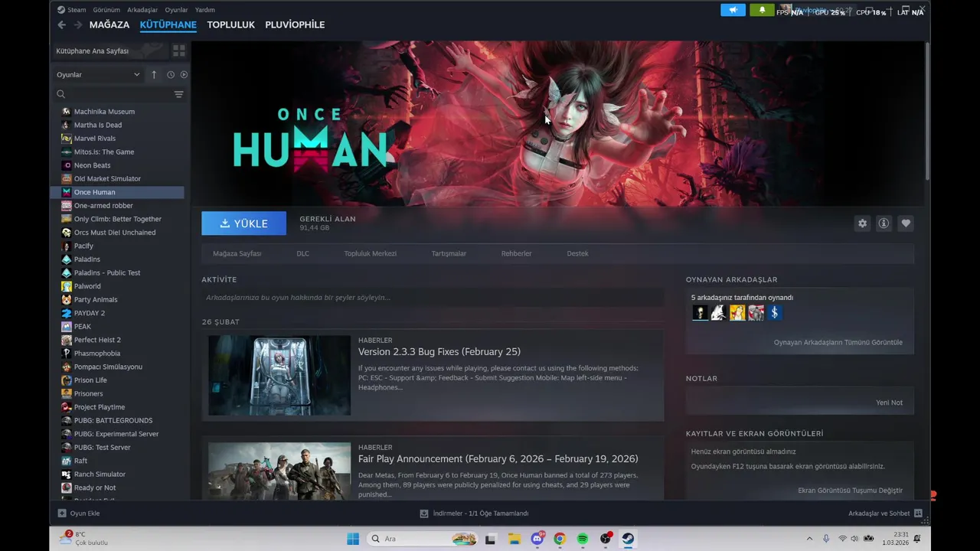Viewport: 980px width, 551px height.
Task: Open downloads status İndirmeler at bottom
Action: (475, 514)
